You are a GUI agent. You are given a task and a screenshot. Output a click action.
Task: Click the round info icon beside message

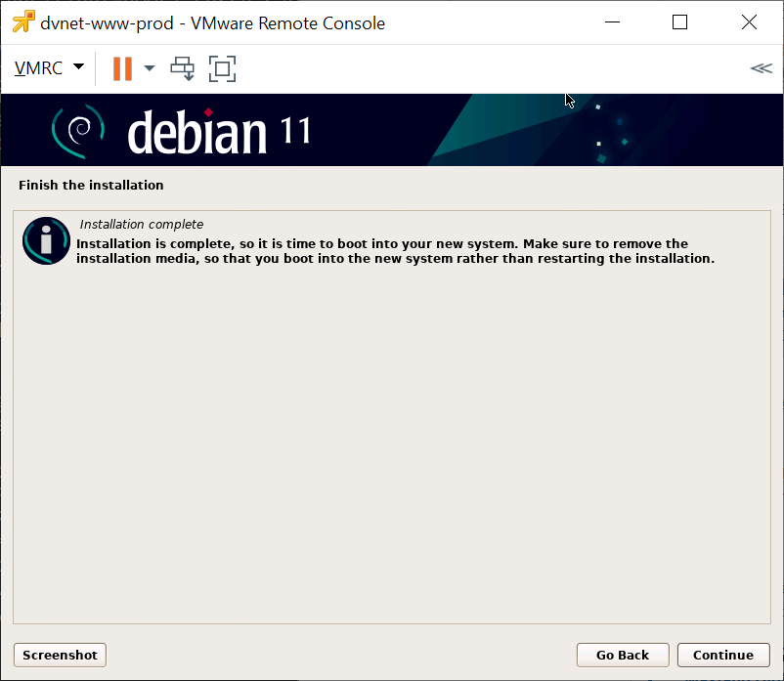tap(46, 240)
